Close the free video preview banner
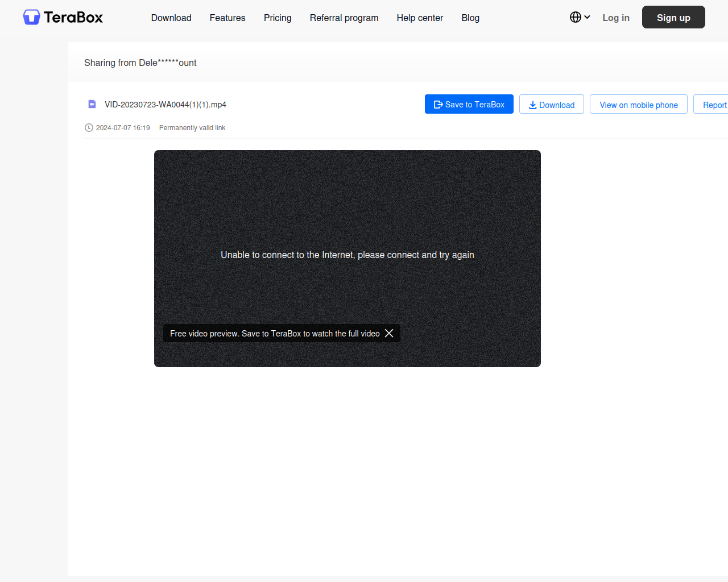Screen dimensions: 728x582 click(389, 333)
